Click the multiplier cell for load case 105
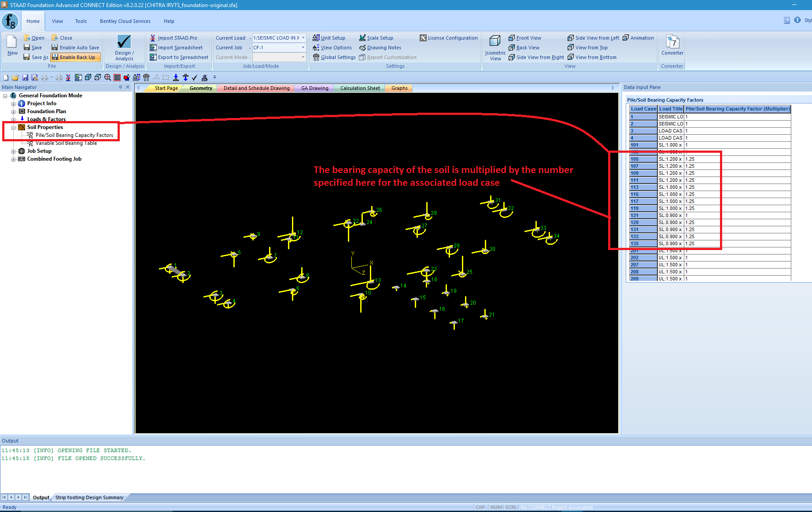 pos(738,159)
